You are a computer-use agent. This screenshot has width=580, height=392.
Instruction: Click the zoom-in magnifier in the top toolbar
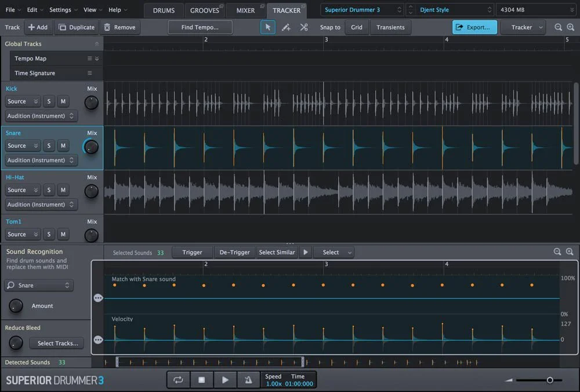tap(570, 27)
